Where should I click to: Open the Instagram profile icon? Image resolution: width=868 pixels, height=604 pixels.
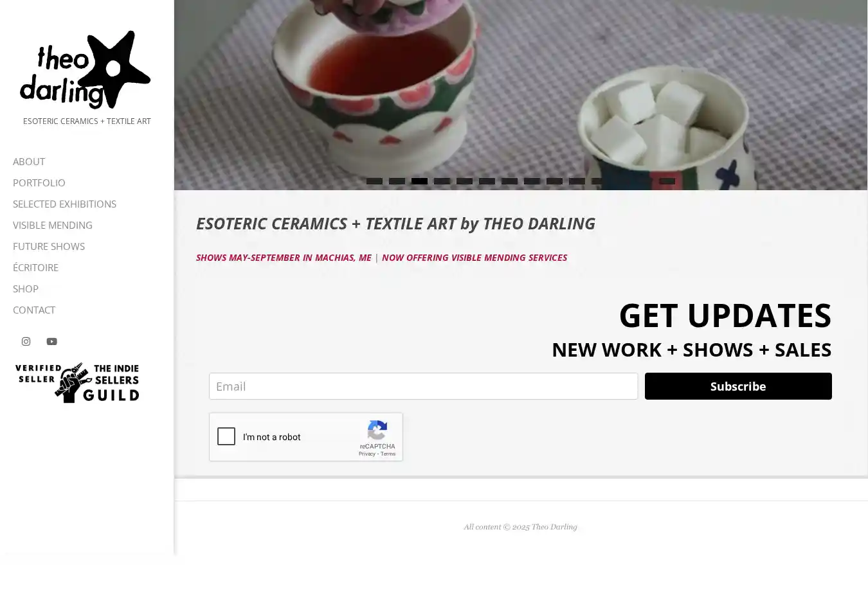pyautogui.click(x=26, y=341)
